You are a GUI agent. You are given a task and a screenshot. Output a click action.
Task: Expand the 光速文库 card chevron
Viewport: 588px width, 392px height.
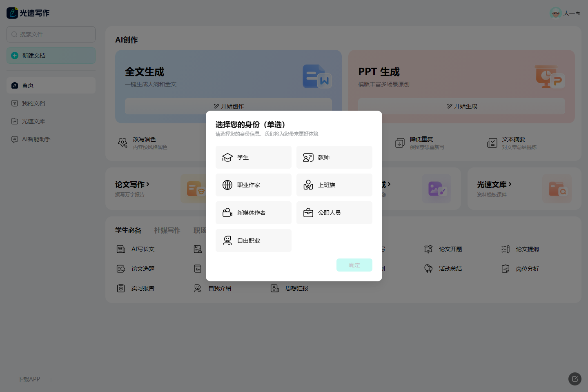(510, 185)
